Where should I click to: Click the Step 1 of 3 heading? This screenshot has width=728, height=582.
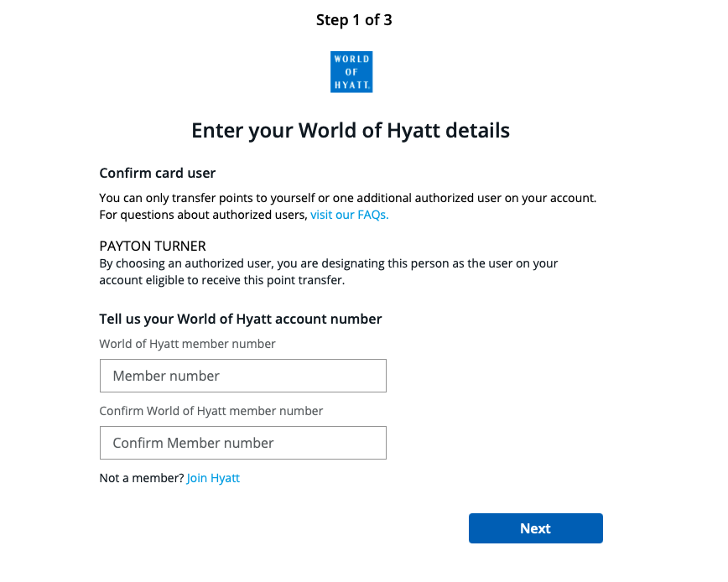pyautogui.click(x=354, y=19)
